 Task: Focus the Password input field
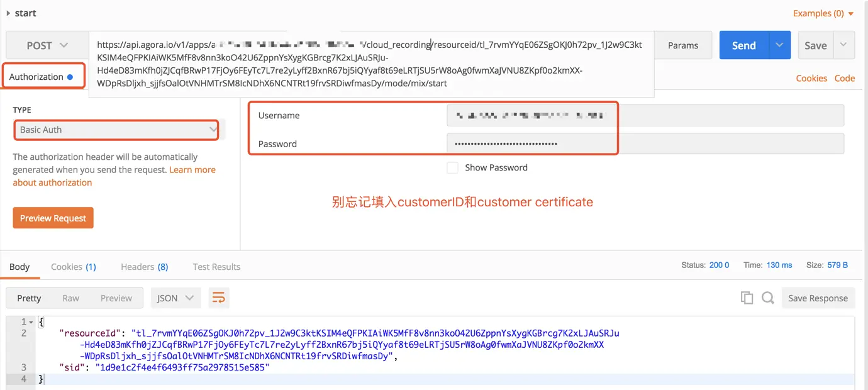click(645, 143)
